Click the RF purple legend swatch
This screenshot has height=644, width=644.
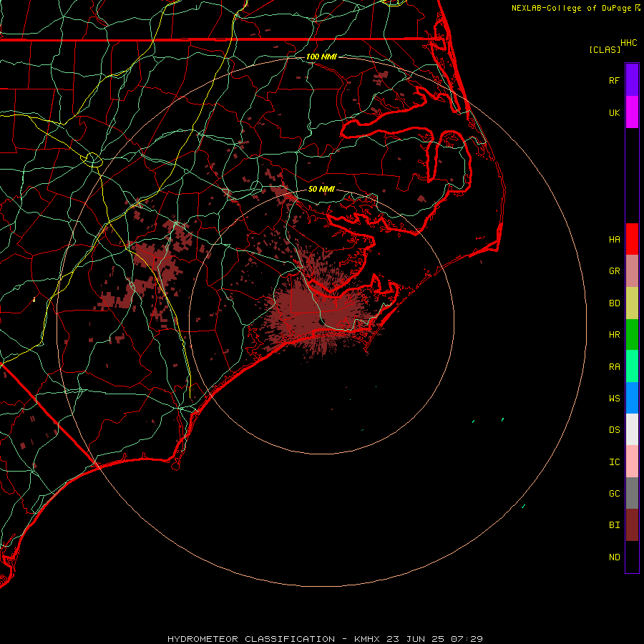(632, 80)
